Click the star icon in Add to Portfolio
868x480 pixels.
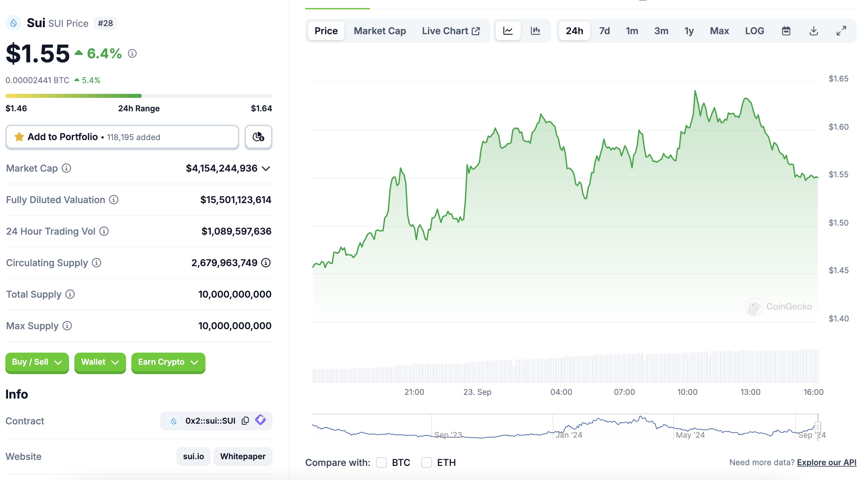19,137
